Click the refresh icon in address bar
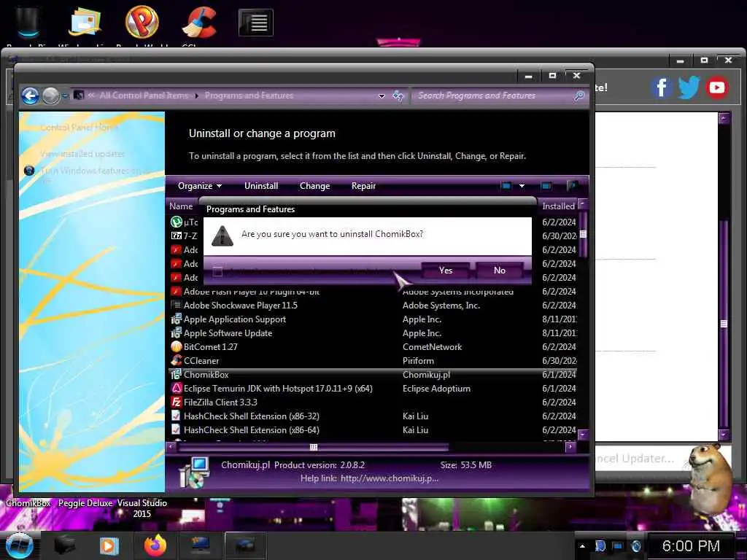This screenshot has width=747, height=560. click(398, 96)
